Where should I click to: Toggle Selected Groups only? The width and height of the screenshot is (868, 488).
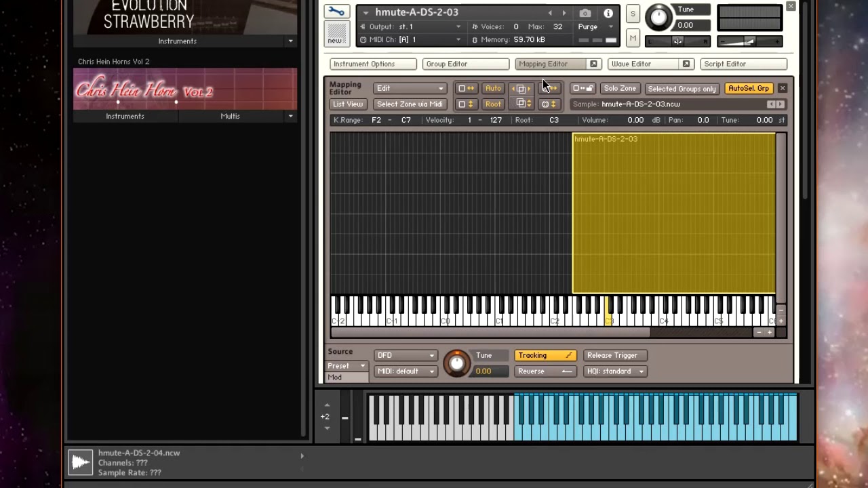click(682, 88)
